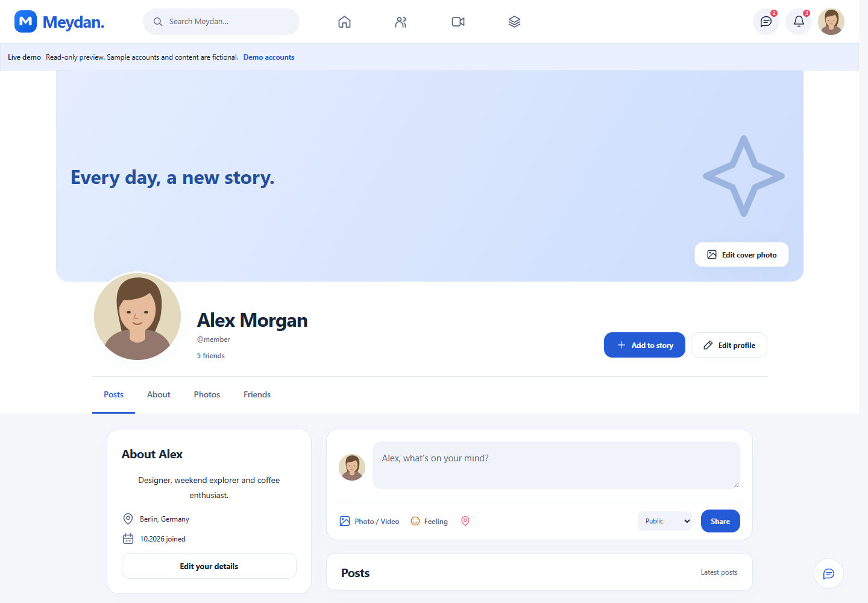Click 'Berlin, Germany' text
Screen dimensions: 868x603
165,519
